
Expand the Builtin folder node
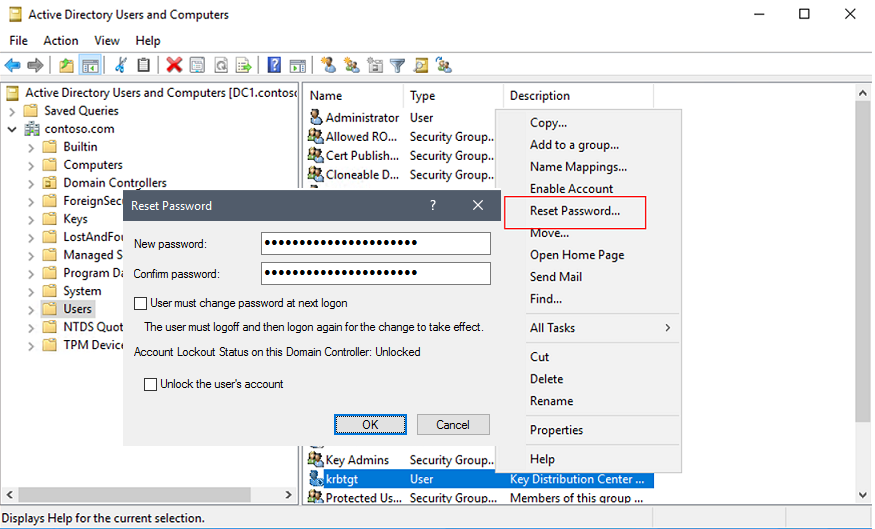pyautogui.click(x=31, y=148)
